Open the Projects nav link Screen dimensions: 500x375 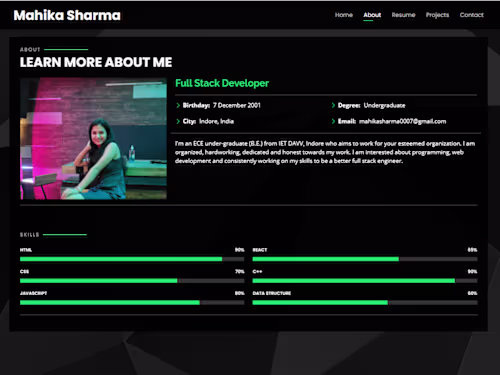click(437, 15)
